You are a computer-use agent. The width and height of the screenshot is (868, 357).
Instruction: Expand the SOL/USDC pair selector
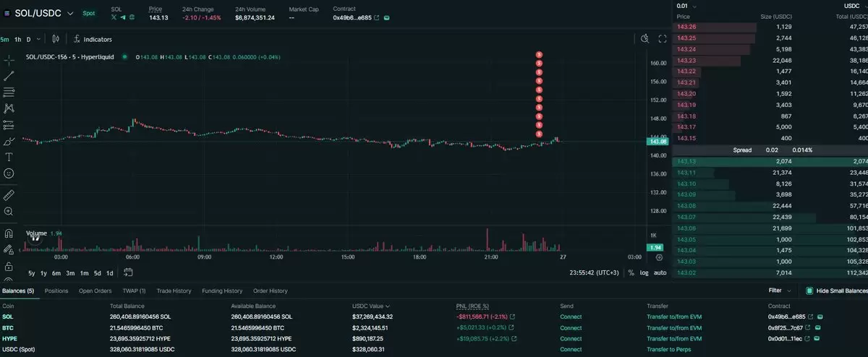(x=70, y=13)
